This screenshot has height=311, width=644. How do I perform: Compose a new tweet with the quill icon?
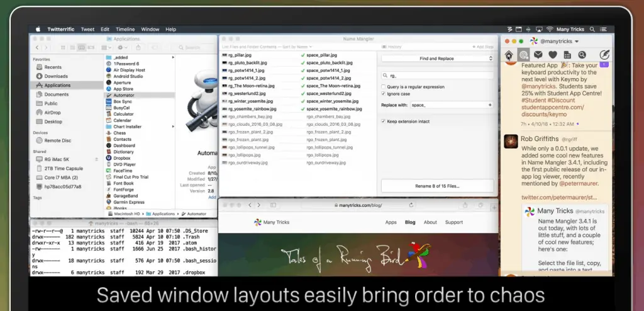[604, 55]
